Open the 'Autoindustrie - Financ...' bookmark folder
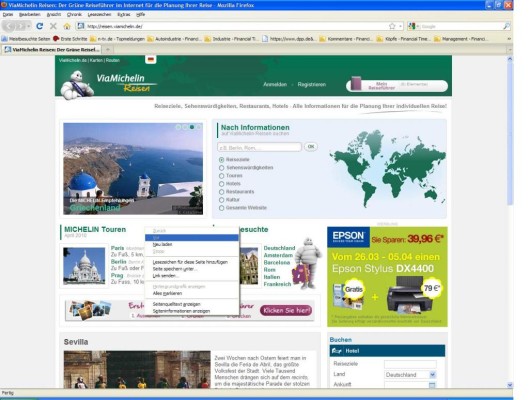529x400 pixels. [174, 39]
